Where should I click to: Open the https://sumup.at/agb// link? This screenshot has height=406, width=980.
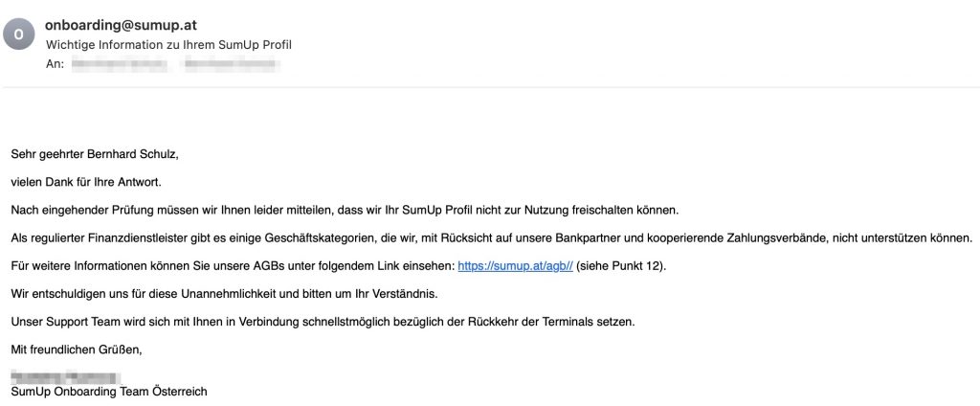coord(515,266)
